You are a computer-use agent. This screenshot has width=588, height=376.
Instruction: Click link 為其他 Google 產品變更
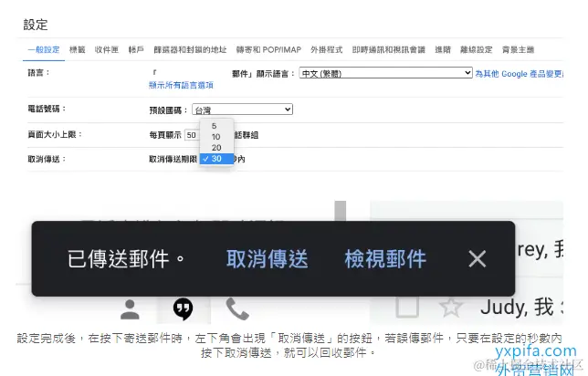[x=519, y=74]
